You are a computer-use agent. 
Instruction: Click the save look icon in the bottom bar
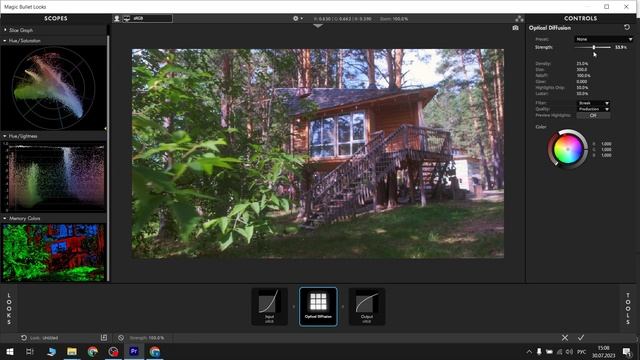104,338
